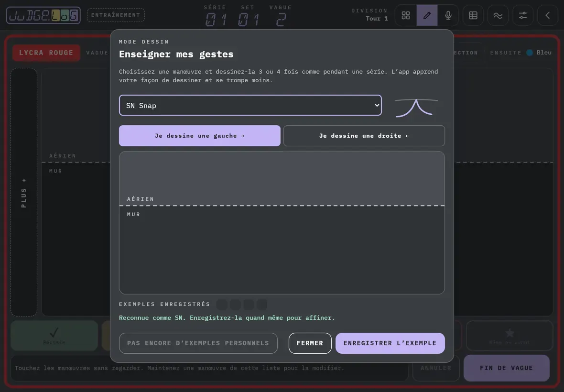564x392 pixels.
Task: Open the sliders settings icon
Action: (522, 15)
